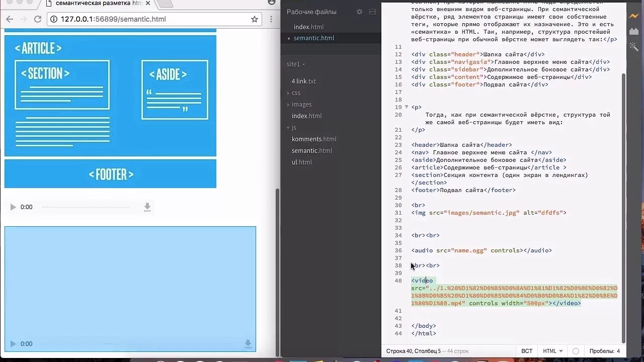The width and height of the screenshot is (644, 362).
Task: Click the new tab button in Chrome
Action: point(165,4)
